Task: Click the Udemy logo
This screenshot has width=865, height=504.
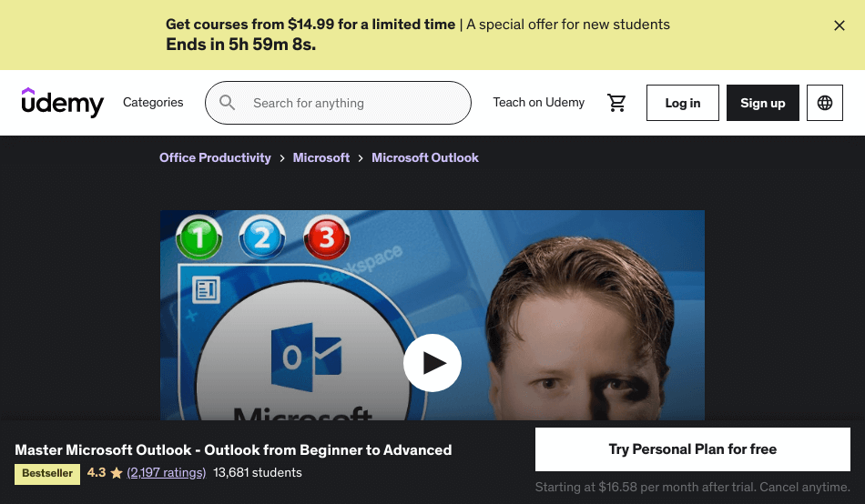Action: click(x=62, y=103)
